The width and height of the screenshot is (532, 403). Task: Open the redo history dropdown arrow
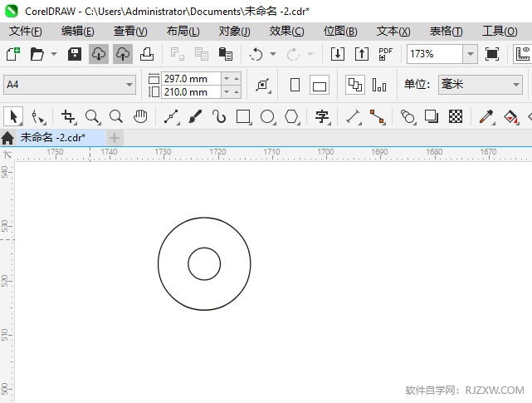(x=310, y=54)
